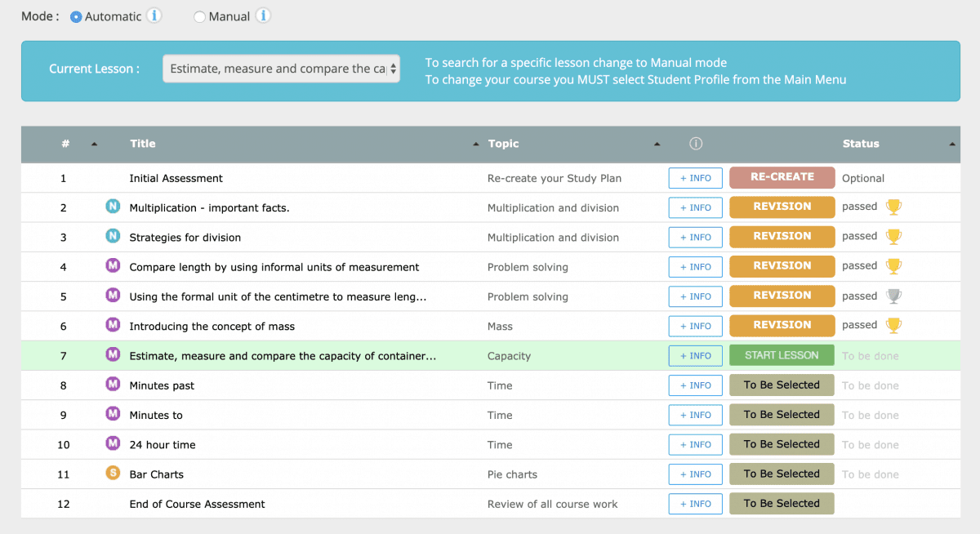Open + INFO for Strategies for division
Screen dimensions: 980x534
coord(696,237)
